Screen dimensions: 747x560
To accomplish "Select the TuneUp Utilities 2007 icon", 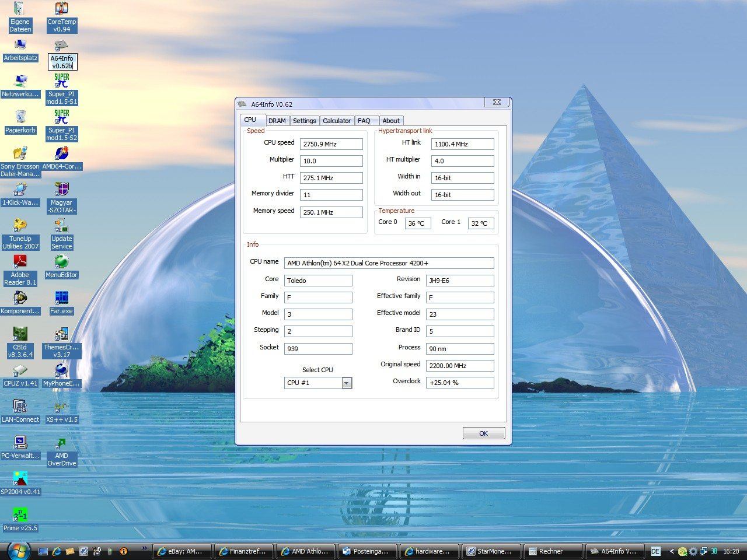I will [x=20, y=234].
